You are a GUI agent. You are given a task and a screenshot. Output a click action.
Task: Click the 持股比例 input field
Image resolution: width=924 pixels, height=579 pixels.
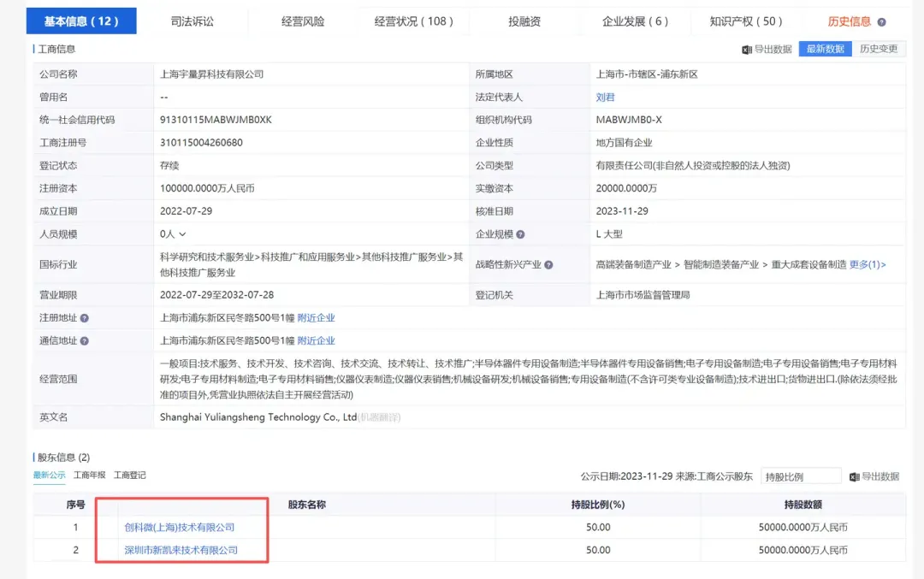(801, 476)
